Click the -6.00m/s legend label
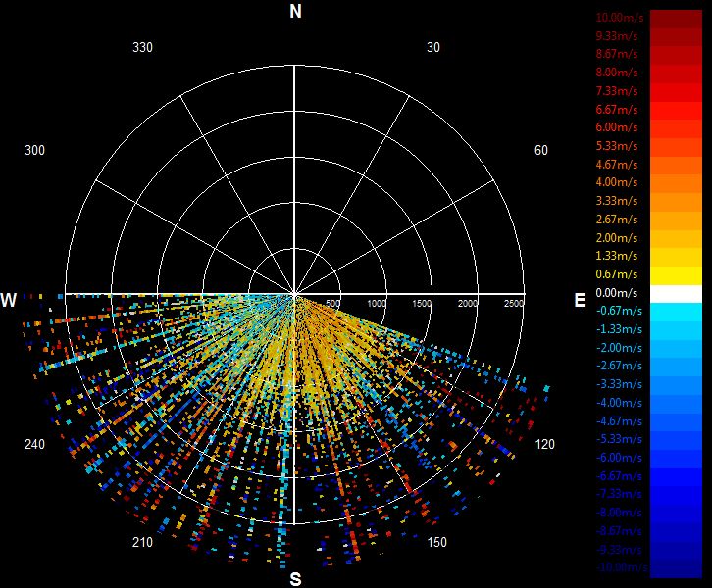Screen dimensions: 712x588 (619, 458)
